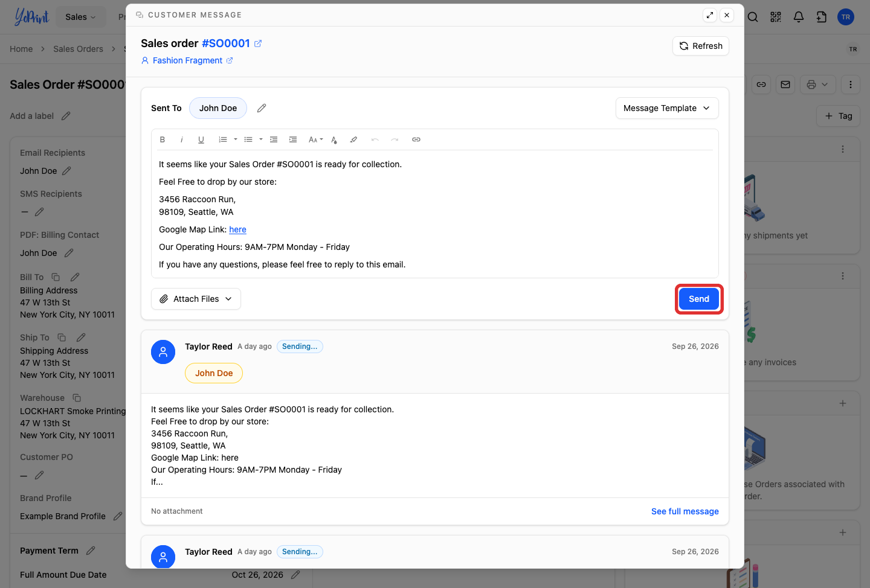Increase indent in message editor
This screenshot has width=870, height=588.
[x=293, y=139]
